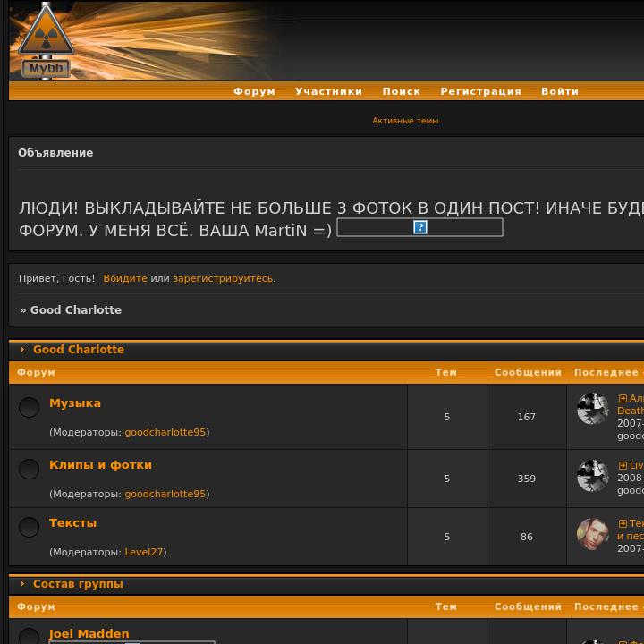This screenshot has width=644, height=644.
Task: Open the Войти menu item
Action: pos(560,91)
